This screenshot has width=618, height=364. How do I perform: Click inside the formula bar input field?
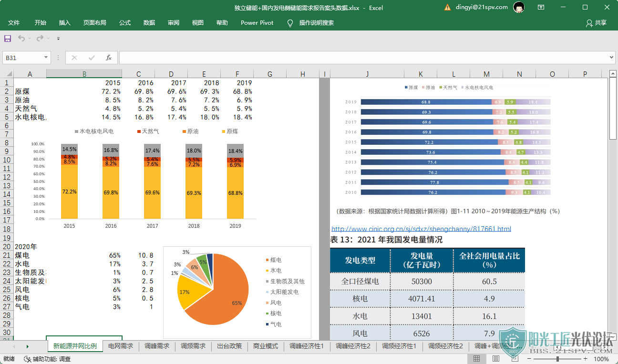click(363, 58)
